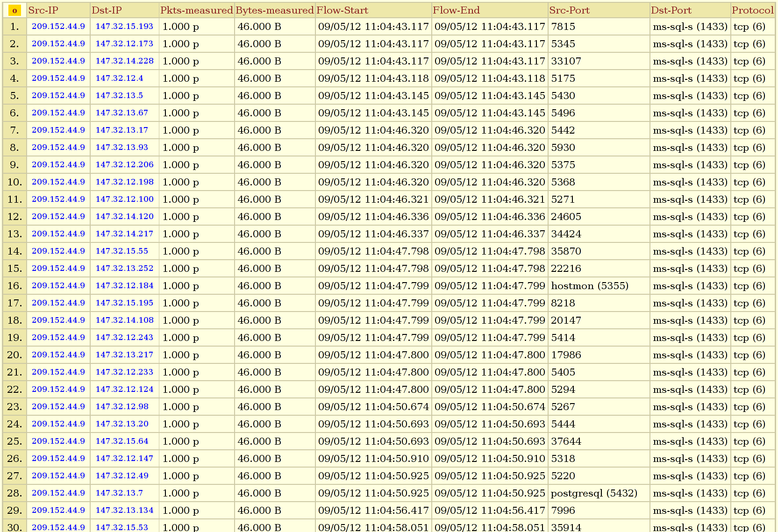Open destination IP 147.32.13.93
This screenshot has height=532, width=778.
121,147
